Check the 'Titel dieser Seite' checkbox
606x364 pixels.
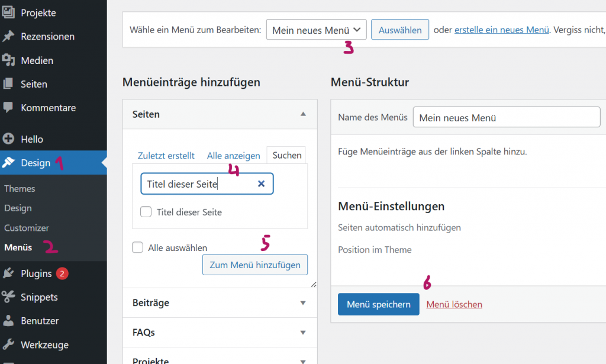pos(146,212)
